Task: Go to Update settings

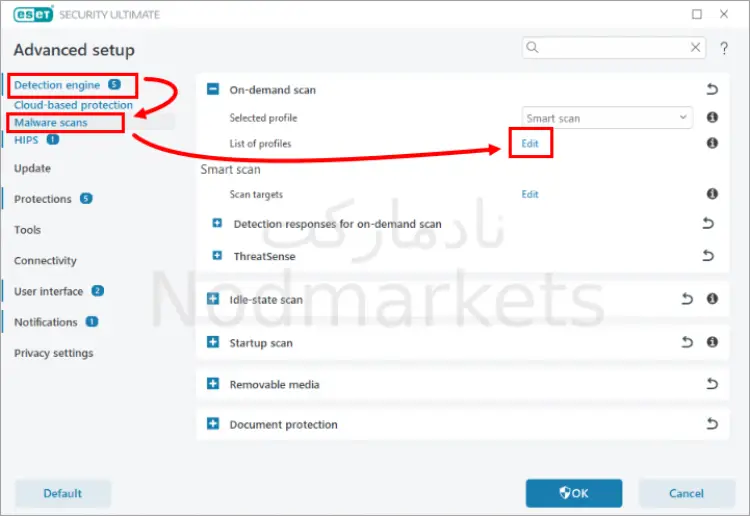Action: coord(32,168)
